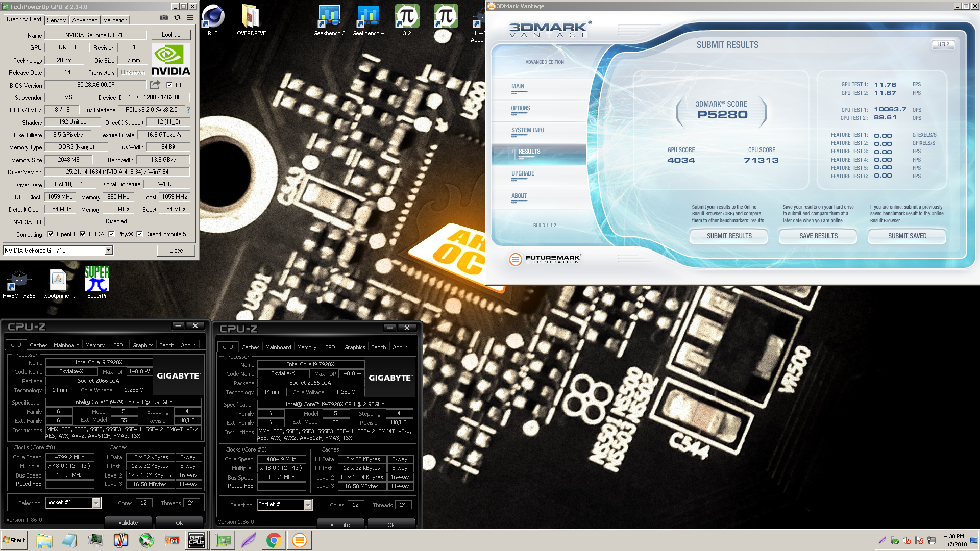Click SAVE RESULTS in 3DMark Vantage
The image size is (980, 551).
click(x=818, y=236)
